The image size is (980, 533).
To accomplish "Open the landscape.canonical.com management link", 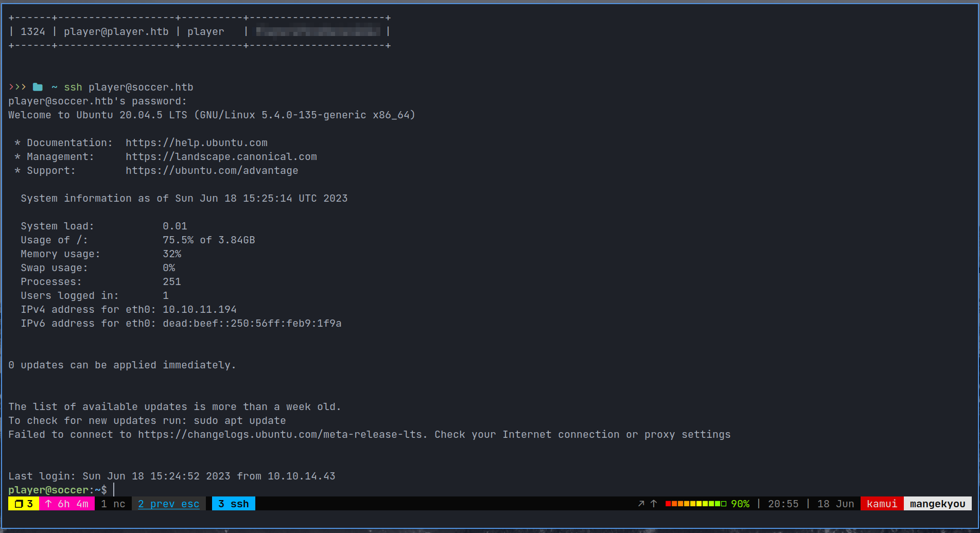I will 221,156.
